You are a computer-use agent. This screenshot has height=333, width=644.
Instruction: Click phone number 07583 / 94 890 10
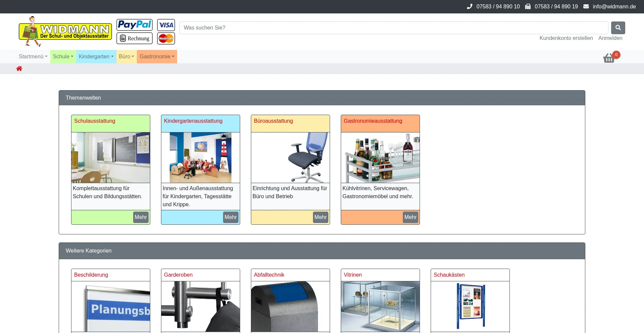pos(498,7)
